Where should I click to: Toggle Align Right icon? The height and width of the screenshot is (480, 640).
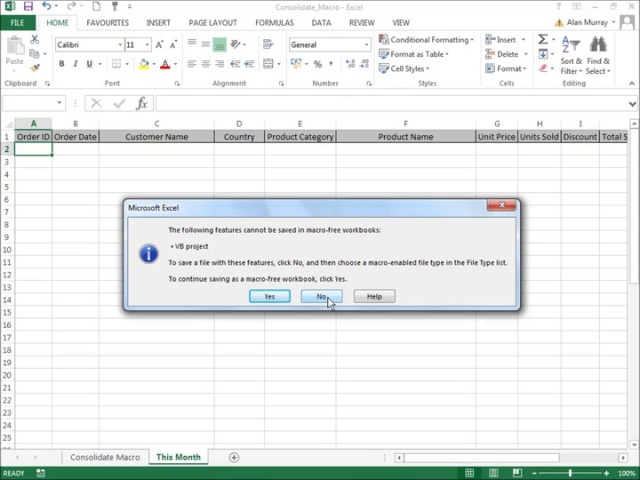click(220, 64)
